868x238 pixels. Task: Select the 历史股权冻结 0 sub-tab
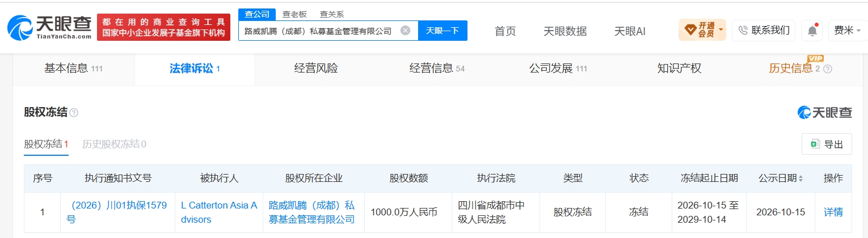[114, 144]
